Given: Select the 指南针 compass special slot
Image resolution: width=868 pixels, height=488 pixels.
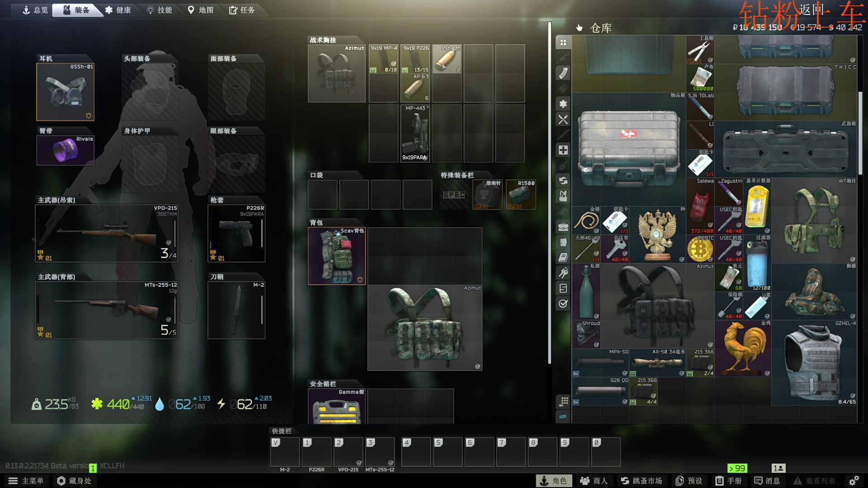Looking at the screenshot, I should click(487, 195).
